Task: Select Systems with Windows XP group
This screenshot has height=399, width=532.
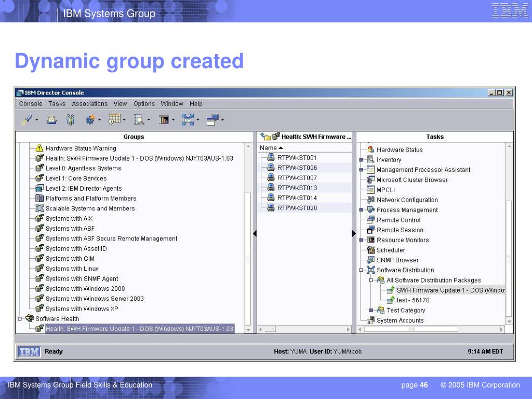Action: (x=82, y=309)
